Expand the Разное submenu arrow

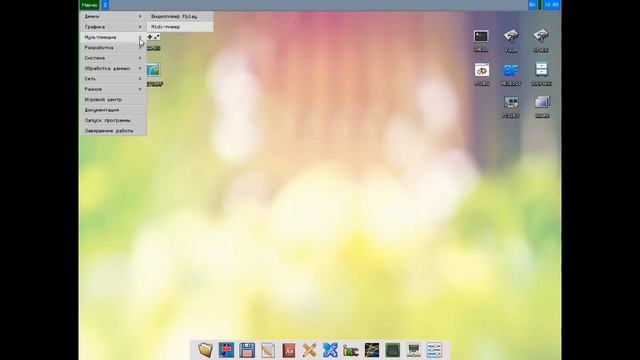click(140, 89)
